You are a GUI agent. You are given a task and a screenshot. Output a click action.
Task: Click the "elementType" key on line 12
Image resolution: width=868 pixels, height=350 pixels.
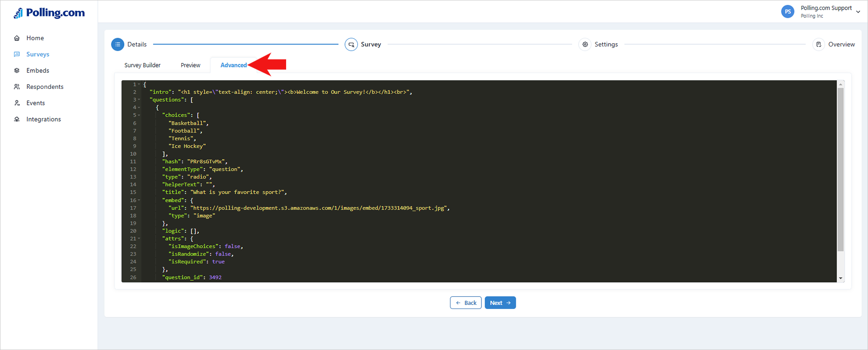[x=183, y=169]
